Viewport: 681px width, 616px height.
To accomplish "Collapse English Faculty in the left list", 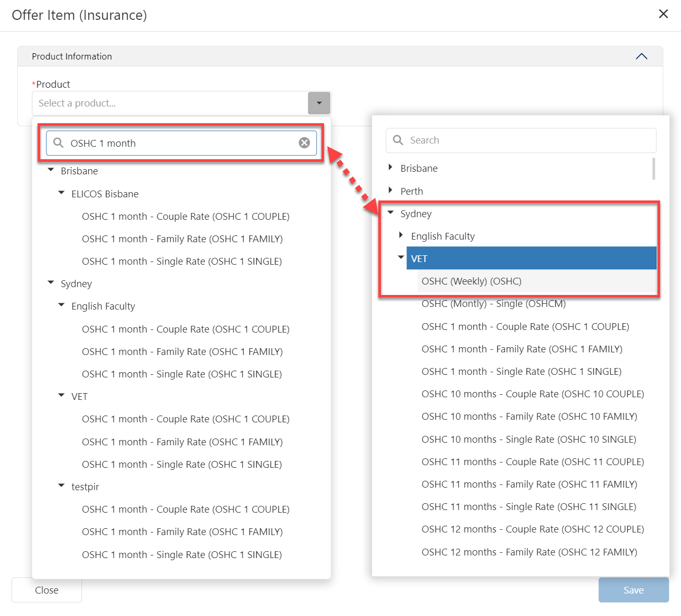I will point(61,305).
